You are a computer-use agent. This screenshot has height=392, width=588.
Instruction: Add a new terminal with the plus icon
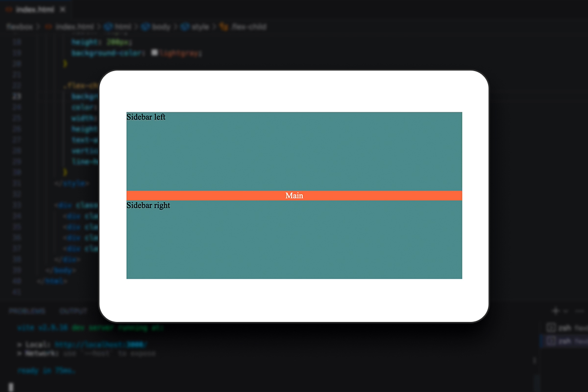click(x=555, y=311)
